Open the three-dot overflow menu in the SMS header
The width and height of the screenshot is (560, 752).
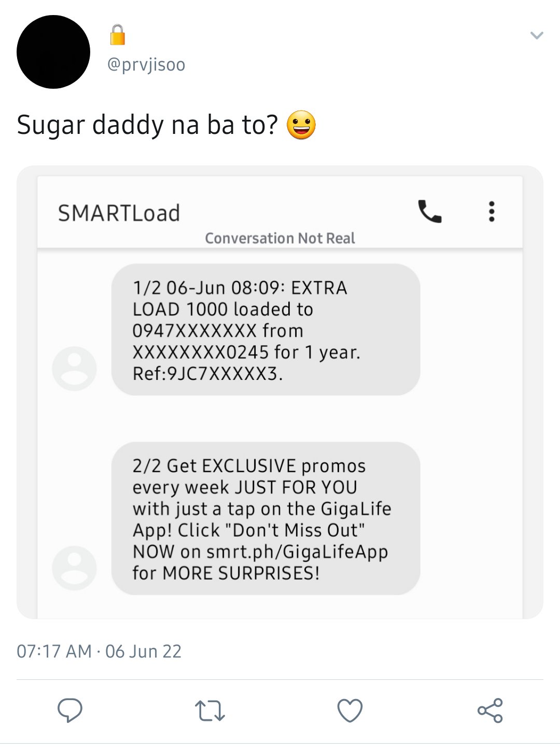pos(492,212)
